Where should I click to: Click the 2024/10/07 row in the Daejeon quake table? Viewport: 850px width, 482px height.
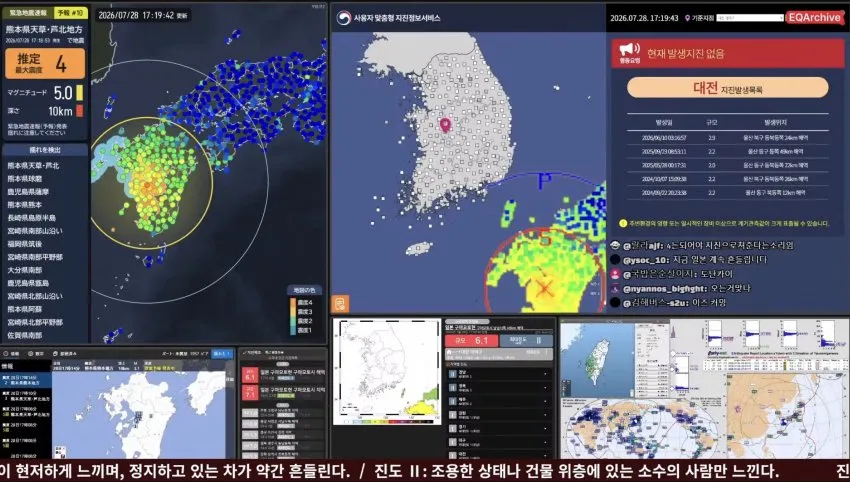point(727,179)
